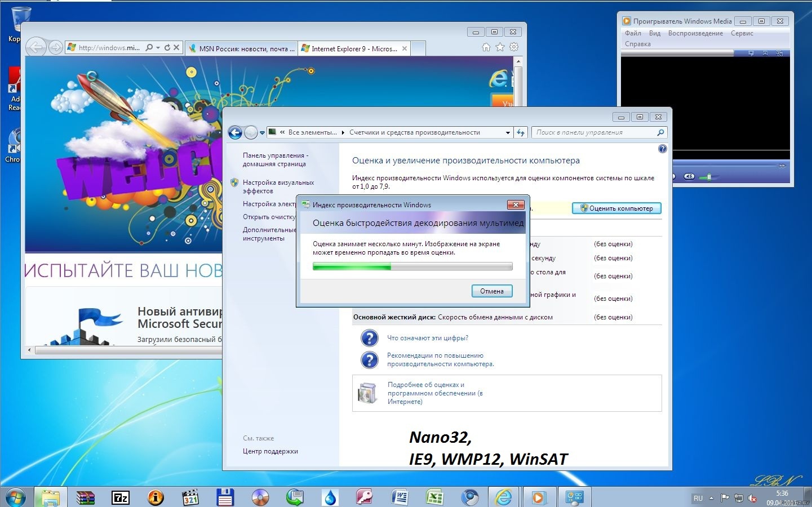Open Воспроизведение menu in Media Player
Screen dimensions: 812x507
click(x=695, y=33)
